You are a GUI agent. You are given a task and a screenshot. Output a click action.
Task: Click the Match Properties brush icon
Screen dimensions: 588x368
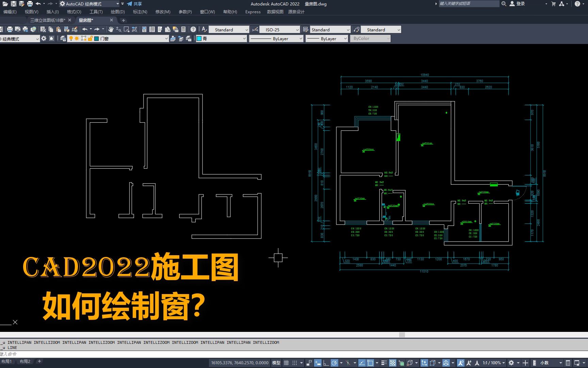click(67, 29)
